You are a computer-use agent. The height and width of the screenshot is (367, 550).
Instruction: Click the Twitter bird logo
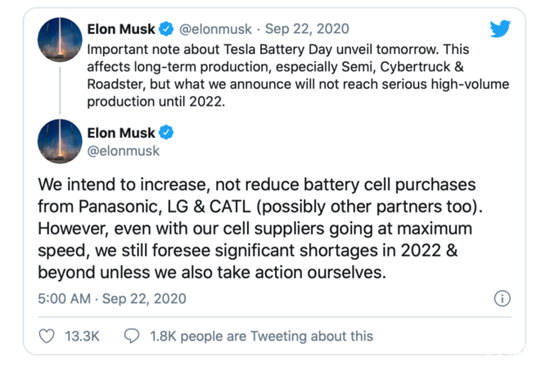pos(500,29)
